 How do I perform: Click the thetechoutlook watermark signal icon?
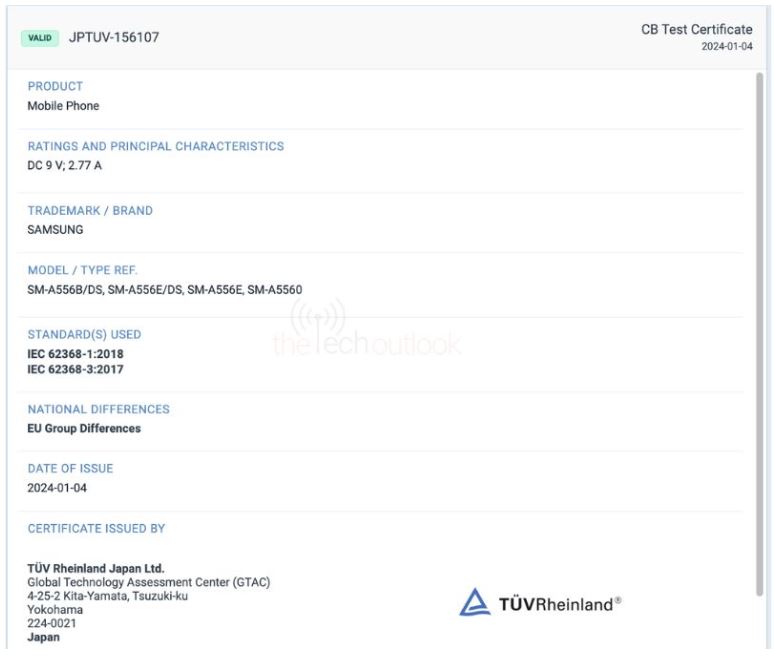tap(318, 318)
